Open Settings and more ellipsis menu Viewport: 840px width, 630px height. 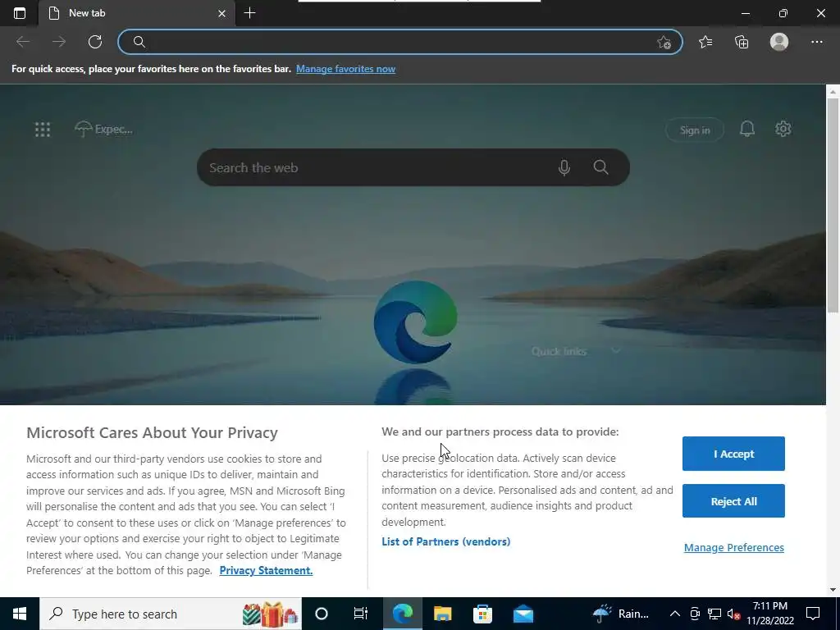pyautogui.click(x=816, y=42)
